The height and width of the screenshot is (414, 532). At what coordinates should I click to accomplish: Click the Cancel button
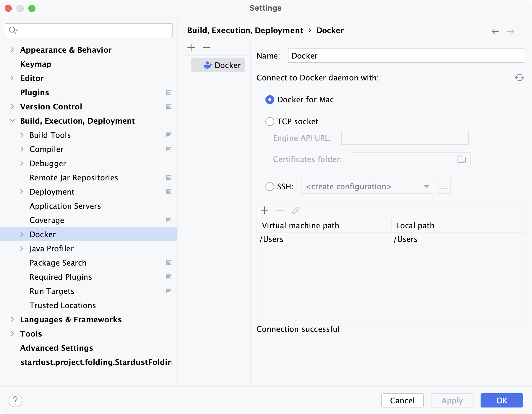[402, 400]
